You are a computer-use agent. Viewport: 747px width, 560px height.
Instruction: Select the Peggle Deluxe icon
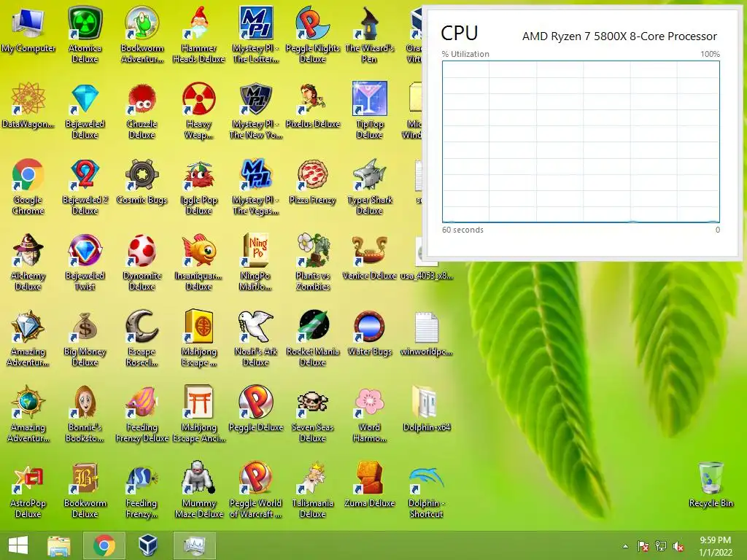[256, 402]
